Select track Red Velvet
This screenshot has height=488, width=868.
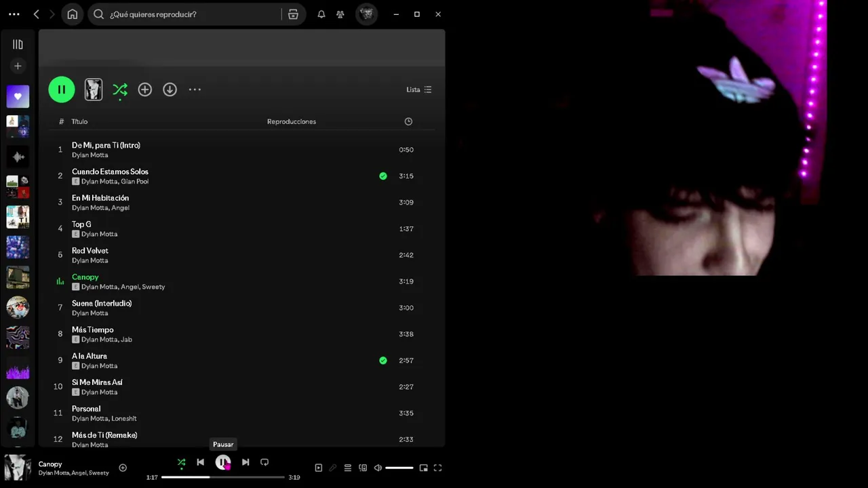tap(90, 251)
